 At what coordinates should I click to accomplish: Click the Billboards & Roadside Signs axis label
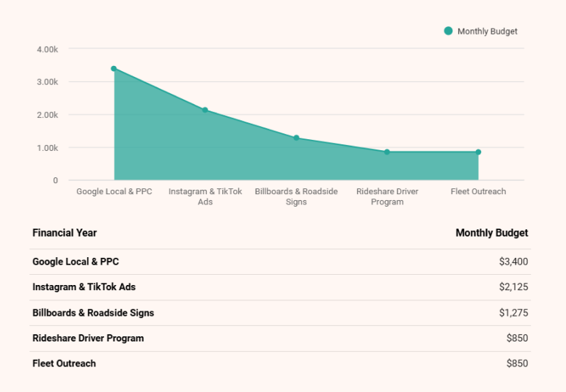point(296,196)
